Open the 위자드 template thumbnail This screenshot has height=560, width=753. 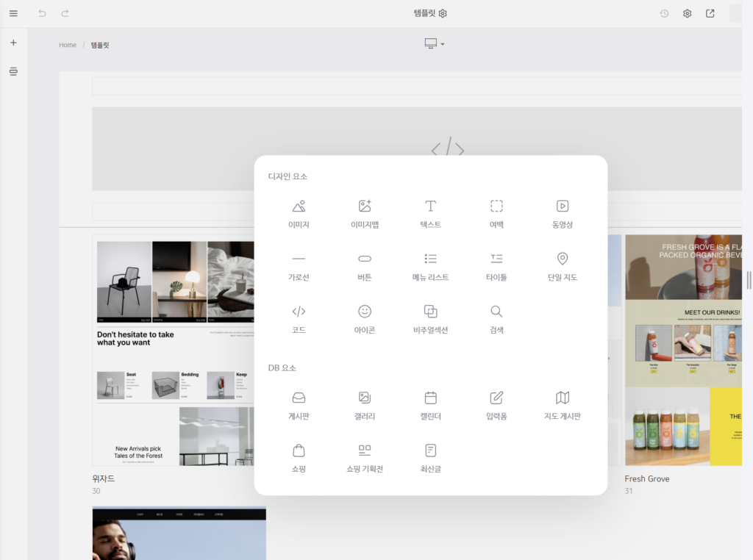point(173,351)
